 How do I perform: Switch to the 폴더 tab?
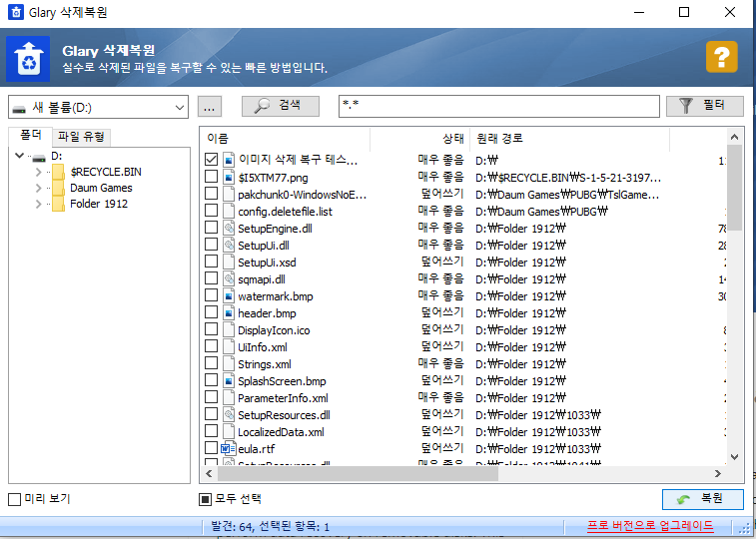point(30,136)
